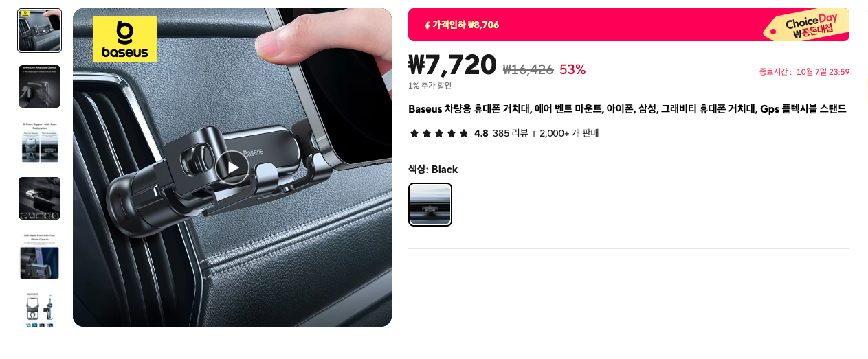Click the Baseus logo on product image
The image size is (868, 359).
(125, 39)
